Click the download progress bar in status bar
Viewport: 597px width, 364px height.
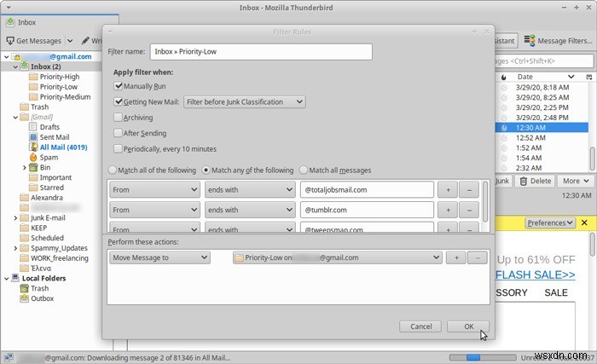[483, 357]
